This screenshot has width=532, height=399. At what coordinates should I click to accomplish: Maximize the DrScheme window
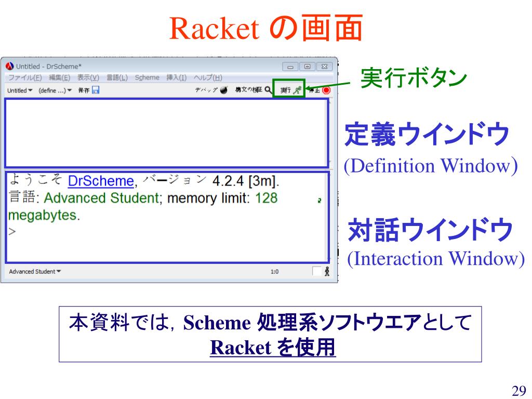coord(308,66)
